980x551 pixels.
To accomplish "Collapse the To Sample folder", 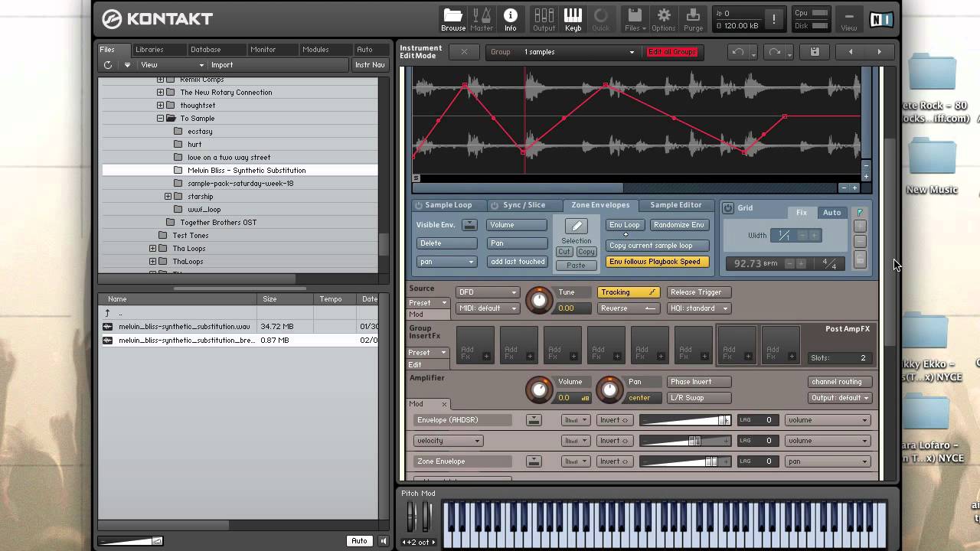I will click(x=160, y=119).
